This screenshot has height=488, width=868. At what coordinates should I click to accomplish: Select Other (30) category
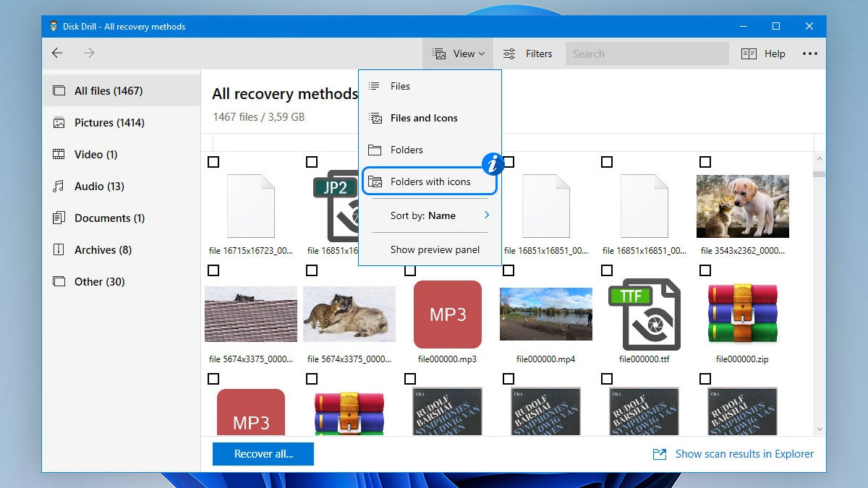(x=121, y=282)
